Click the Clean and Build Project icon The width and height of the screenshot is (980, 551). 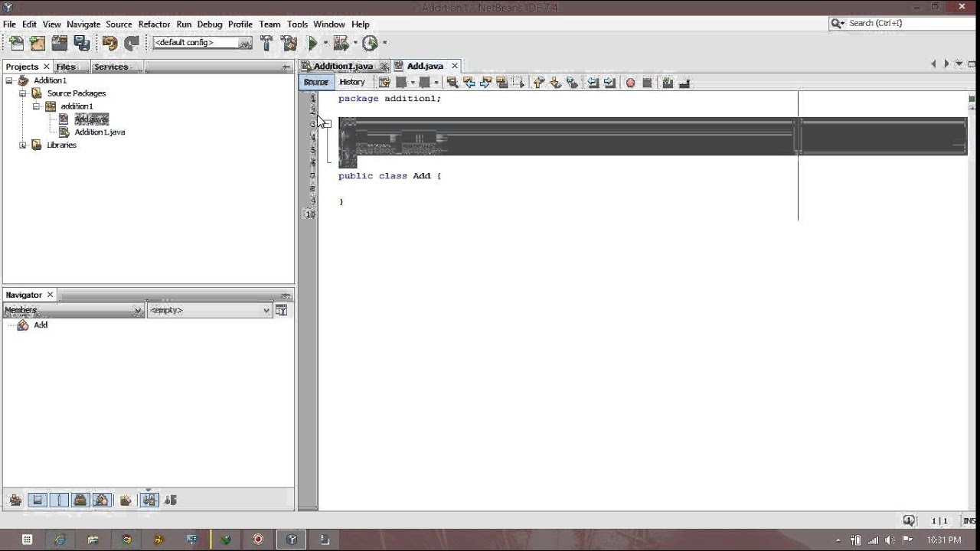289,44
